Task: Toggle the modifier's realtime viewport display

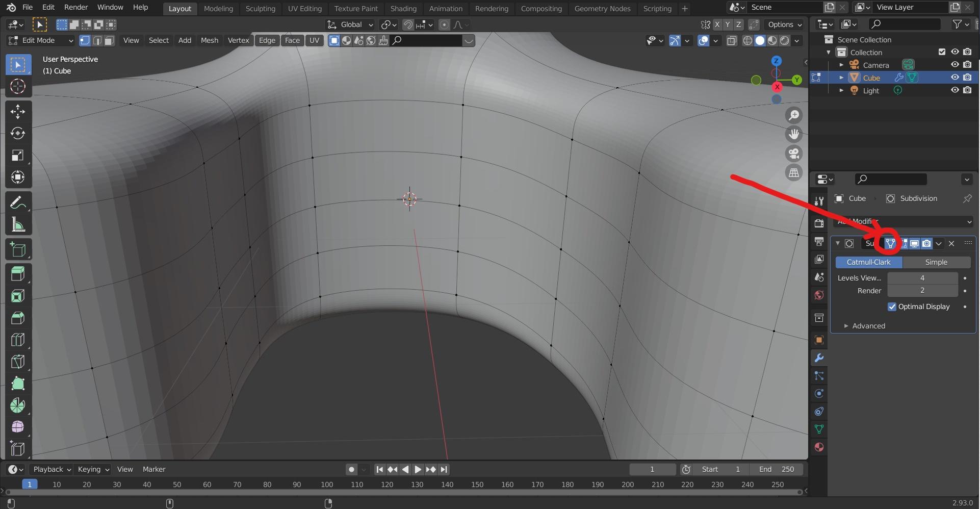Action: [x=914, y=243]
